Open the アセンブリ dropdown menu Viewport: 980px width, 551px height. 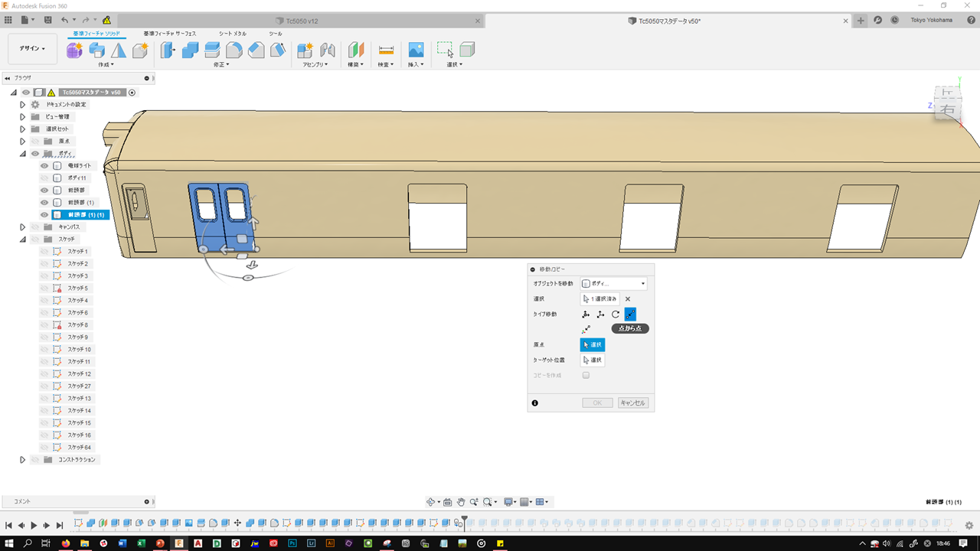315,64
